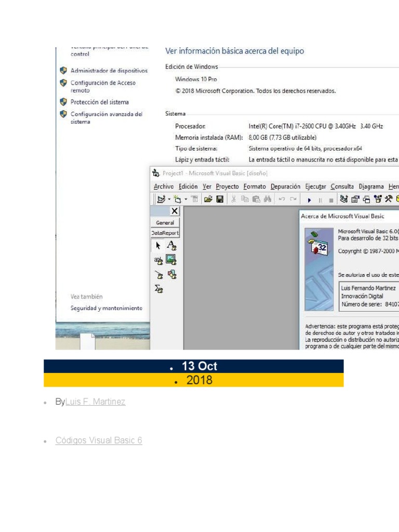Open the Archivo menu

(x=164, y=187)
